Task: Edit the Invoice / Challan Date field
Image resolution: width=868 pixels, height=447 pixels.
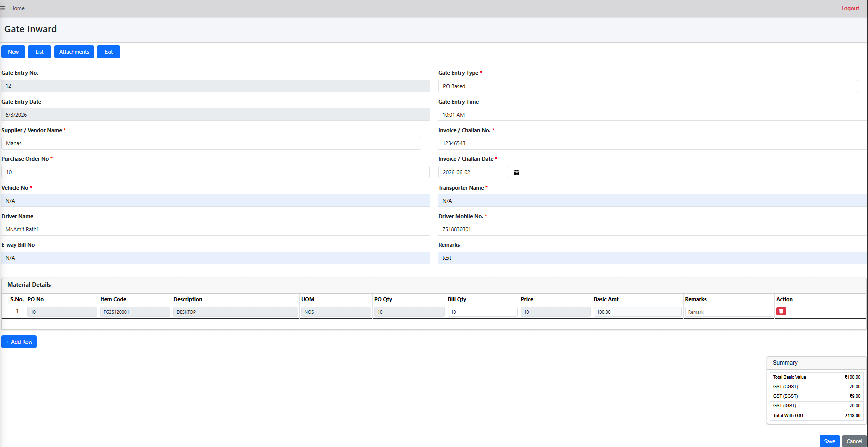Action: [x=473, y=172]
